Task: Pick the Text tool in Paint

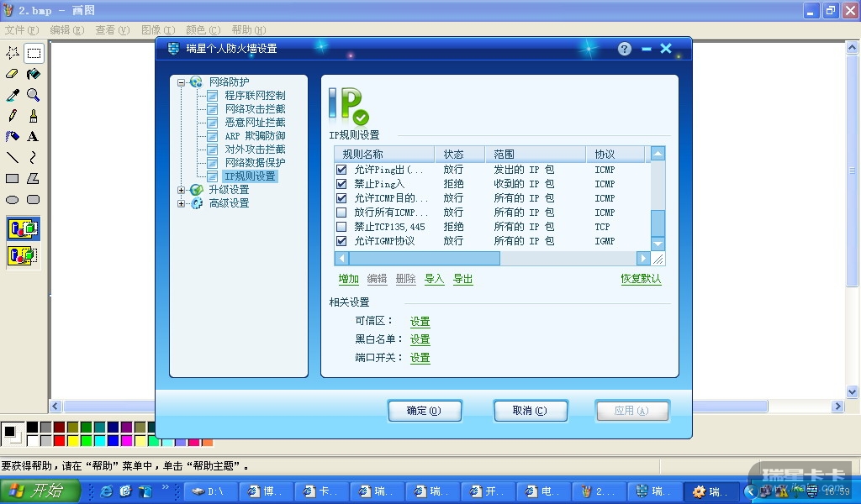Action: pyautogui.click(x=34, y=137)
